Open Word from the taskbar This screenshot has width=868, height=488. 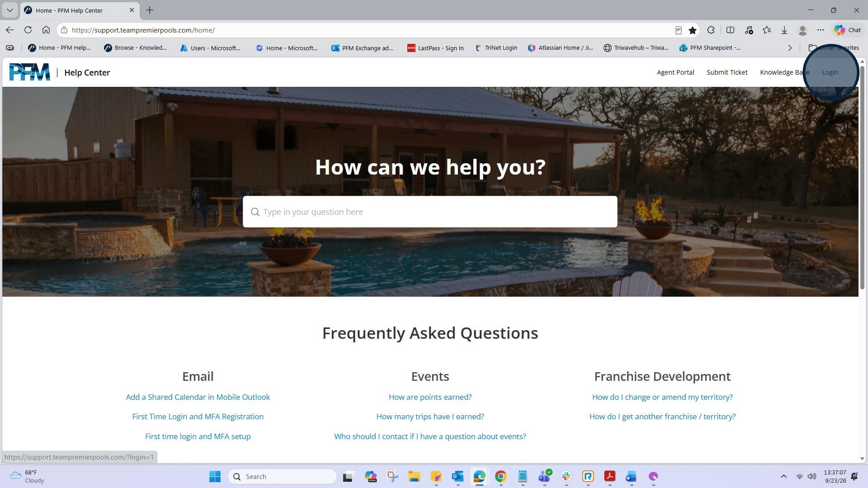(631, 476)
